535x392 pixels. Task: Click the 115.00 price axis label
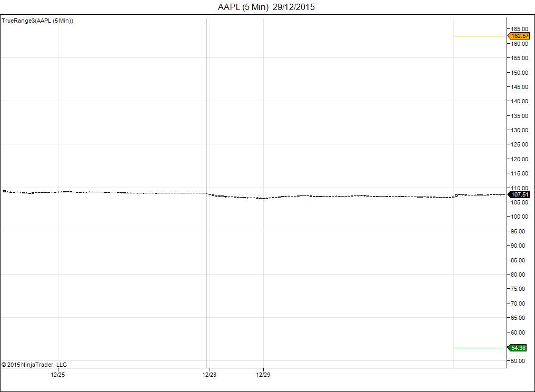pos(519,173)
